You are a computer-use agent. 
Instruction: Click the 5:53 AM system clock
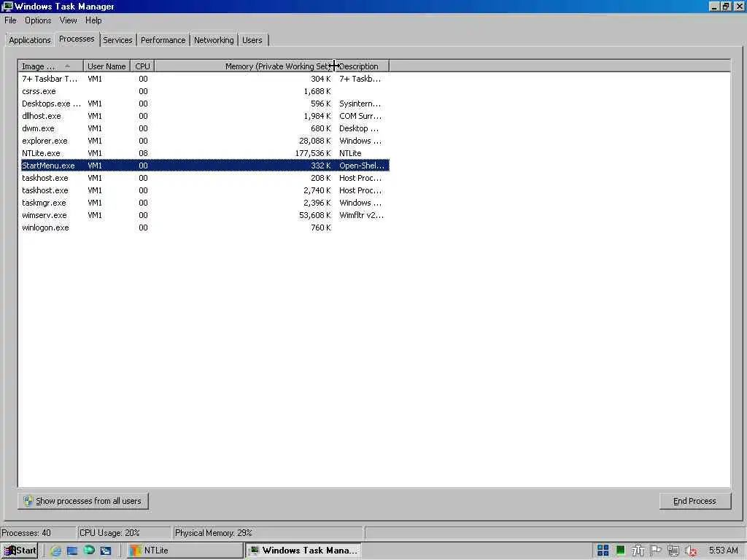[x=723, y=551]
